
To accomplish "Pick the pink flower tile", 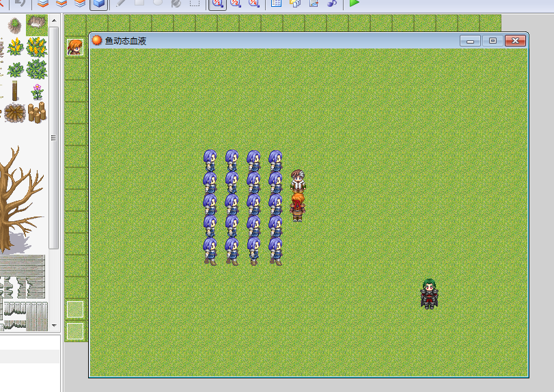I will (x=37, y=92).
